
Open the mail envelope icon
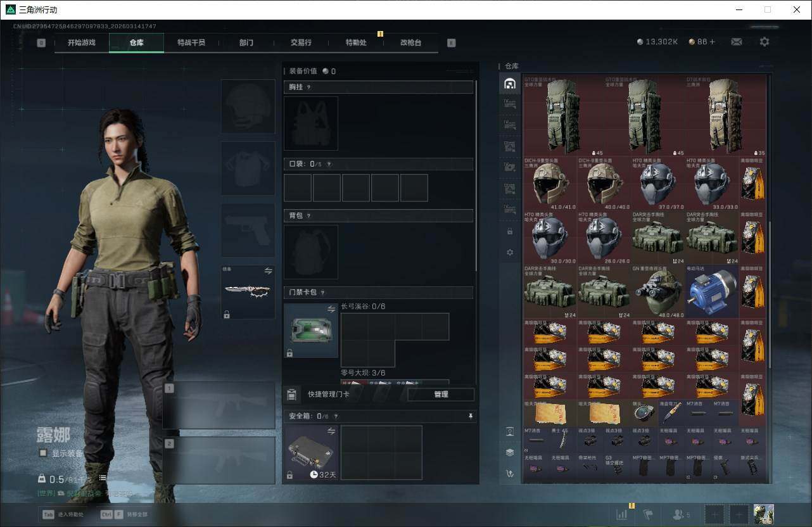[737, 42]
